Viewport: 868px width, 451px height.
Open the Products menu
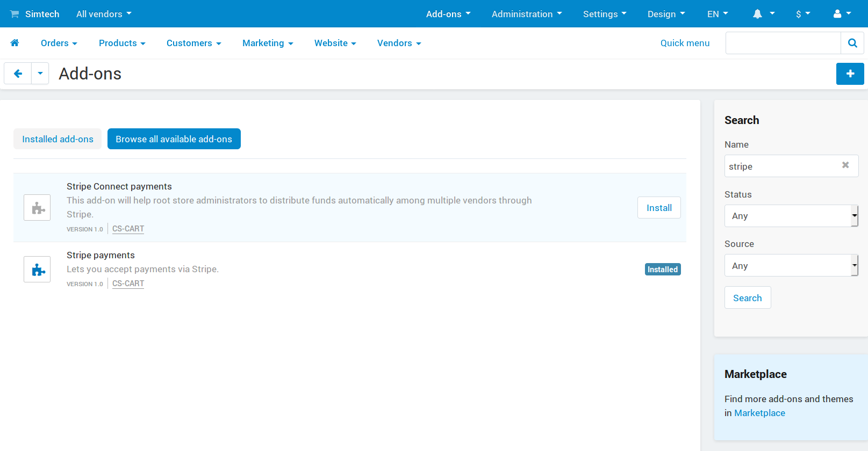[122, 43]
